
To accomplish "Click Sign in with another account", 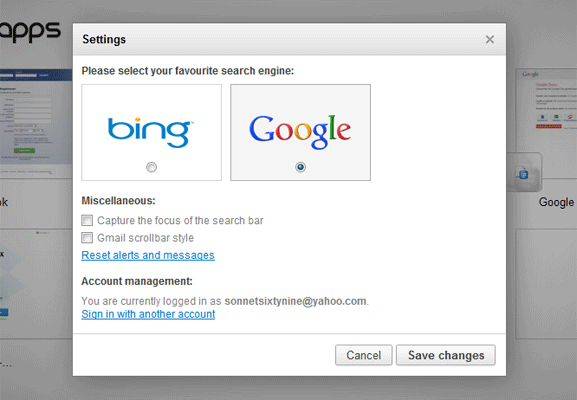I will pos(148,314).
